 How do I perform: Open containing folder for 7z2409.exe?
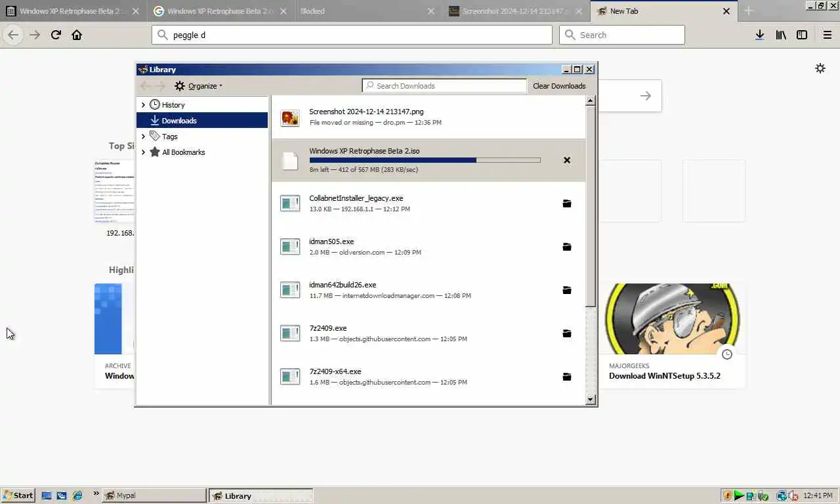click(x=567, y=333)
